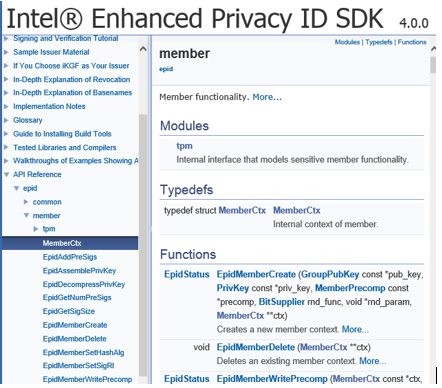Expand In-Depth Explanation of Revocation arrow
The width and height of the screenshot is (442, 388).
6,80
